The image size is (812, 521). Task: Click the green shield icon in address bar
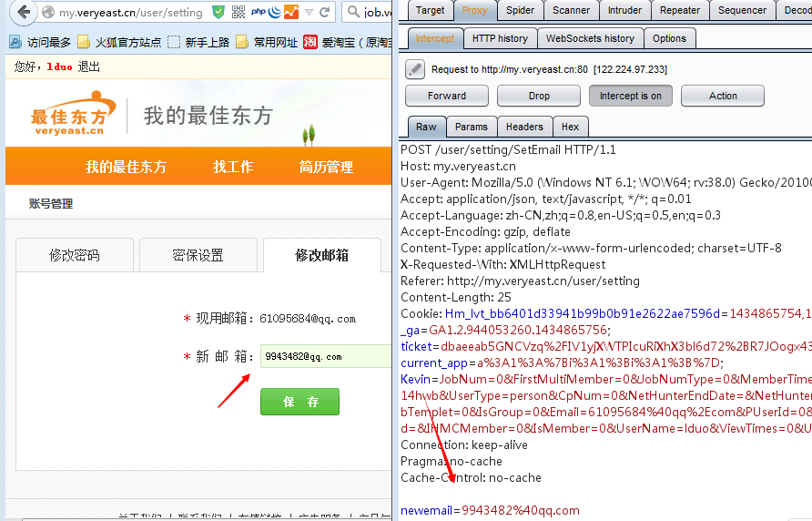[x=218, y=12]
